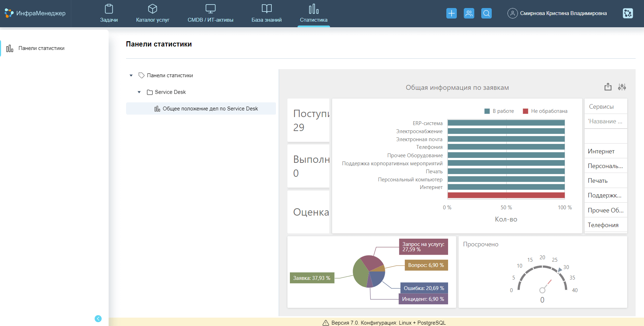Click the Инцидент: 6,90 % label
The image size is (644, 326).
click(423, 299)
